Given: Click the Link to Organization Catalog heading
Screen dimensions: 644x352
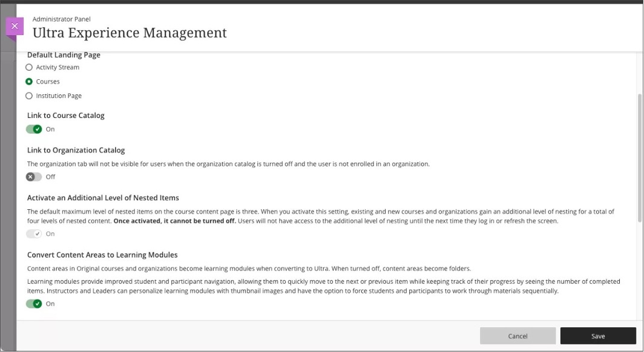Looking at the screenshot, I should (76, 150).
